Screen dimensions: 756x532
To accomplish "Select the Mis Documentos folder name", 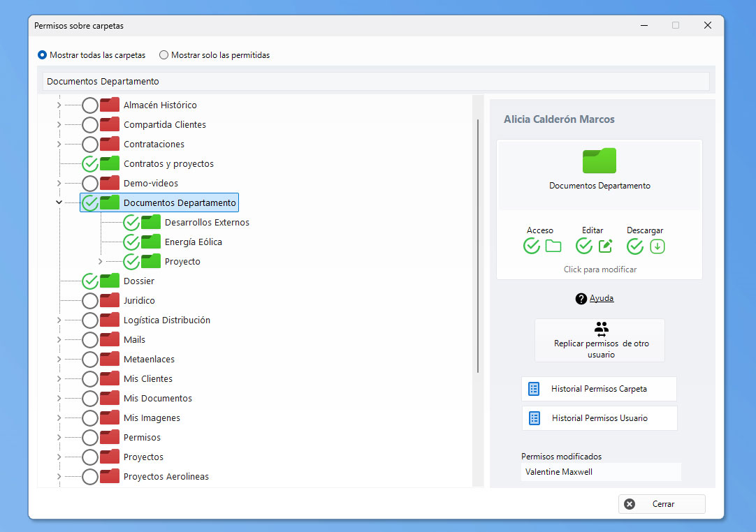I will click(158, 398).
